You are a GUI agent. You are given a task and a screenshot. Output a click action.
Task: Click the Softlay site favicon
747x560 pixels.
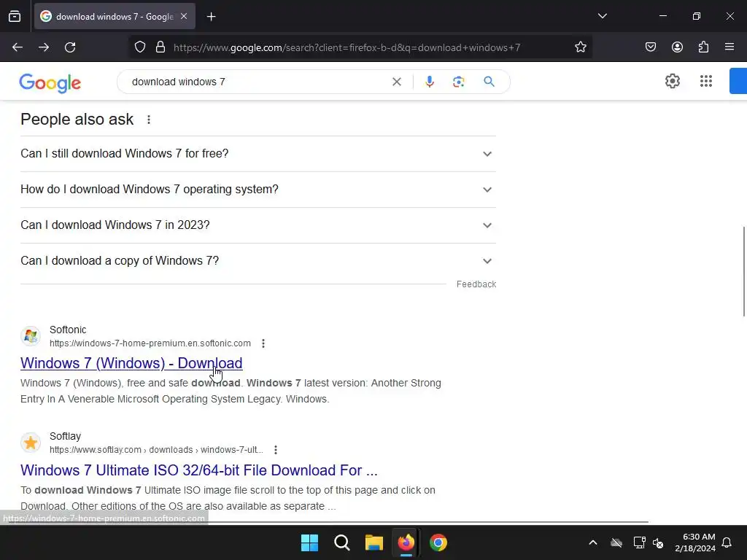31,443
